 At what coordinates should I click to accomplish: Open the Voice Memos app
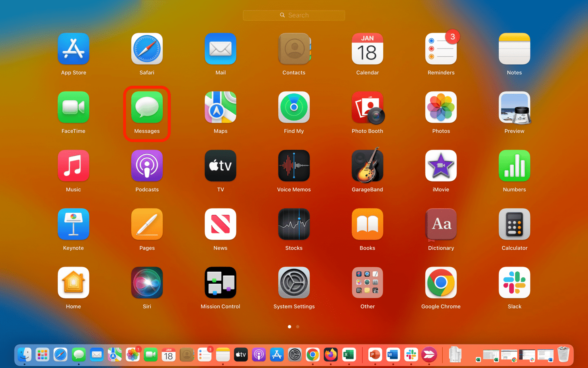294,166
